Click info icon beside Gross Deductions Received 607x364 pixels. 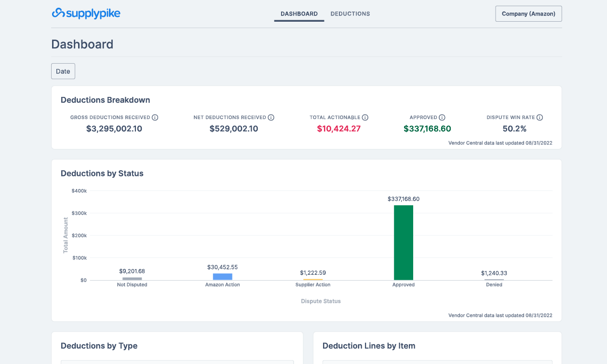[155, 118]
